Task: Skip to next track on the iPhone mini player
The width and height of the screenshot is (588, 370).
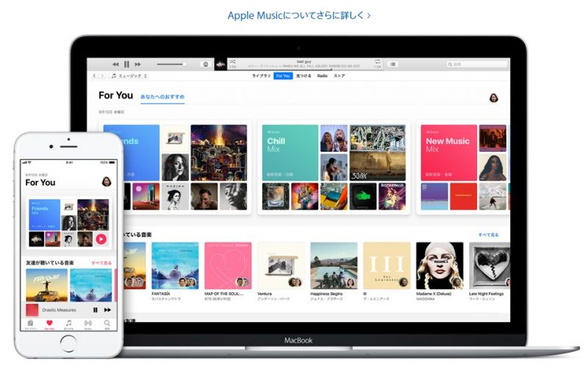Action: [107, 310]
